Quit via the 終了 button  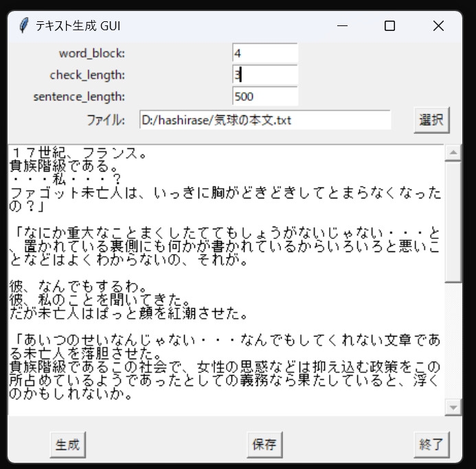(431, 445)
